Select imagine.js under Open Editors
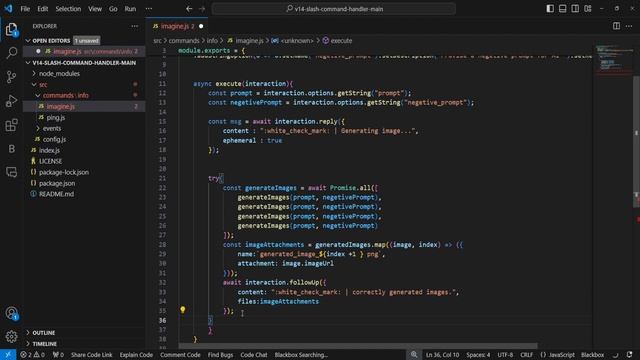Screen dimensions: 640x360 (84, 51)
